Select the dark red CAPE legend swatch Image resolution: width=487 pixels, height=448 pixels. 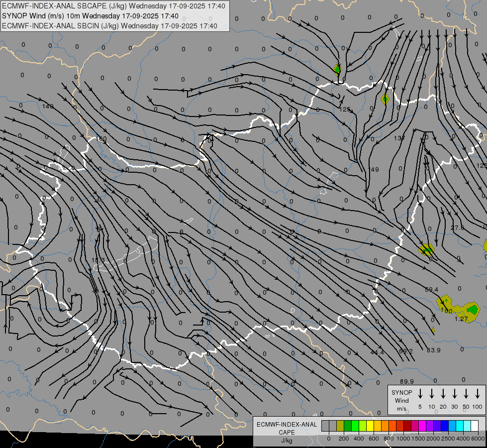coord(407,426)
